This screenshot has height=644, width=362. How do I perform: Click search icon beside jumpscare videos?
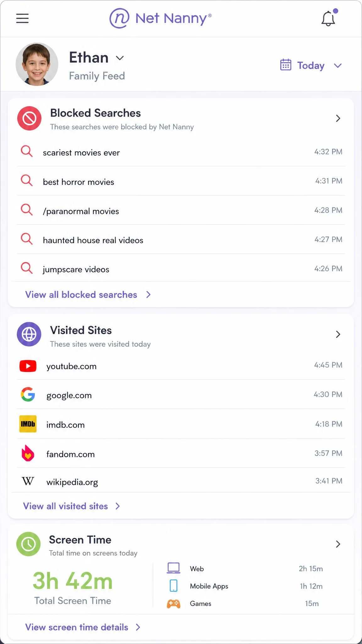27,268
